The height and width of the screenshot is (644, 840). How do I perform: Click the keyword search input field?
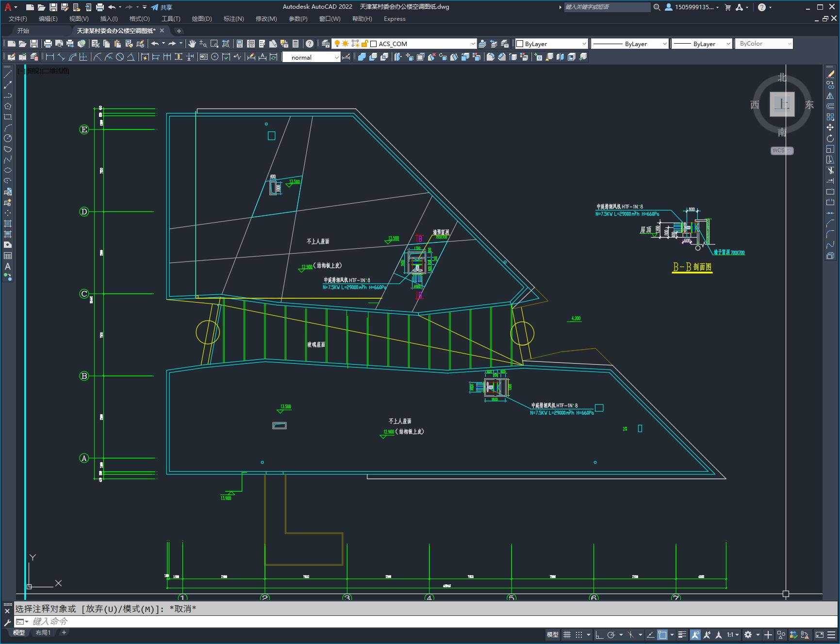click(607, 7)
